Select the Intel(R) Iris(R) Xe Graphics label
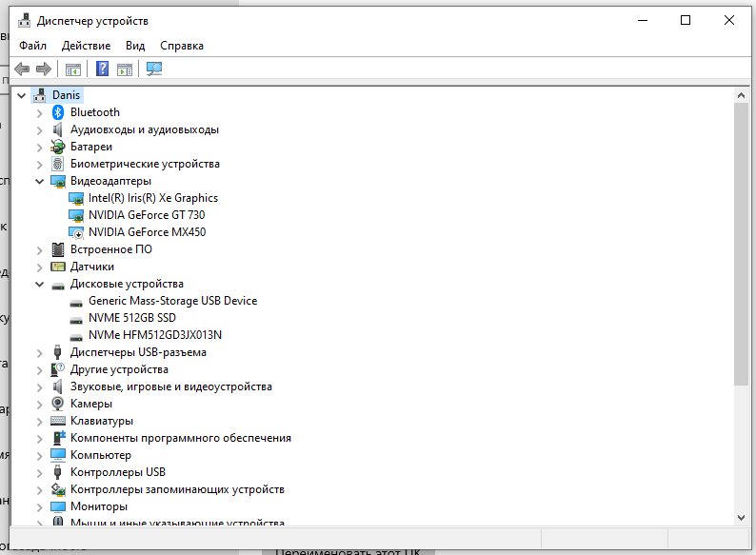 click(x=153, y=198)
